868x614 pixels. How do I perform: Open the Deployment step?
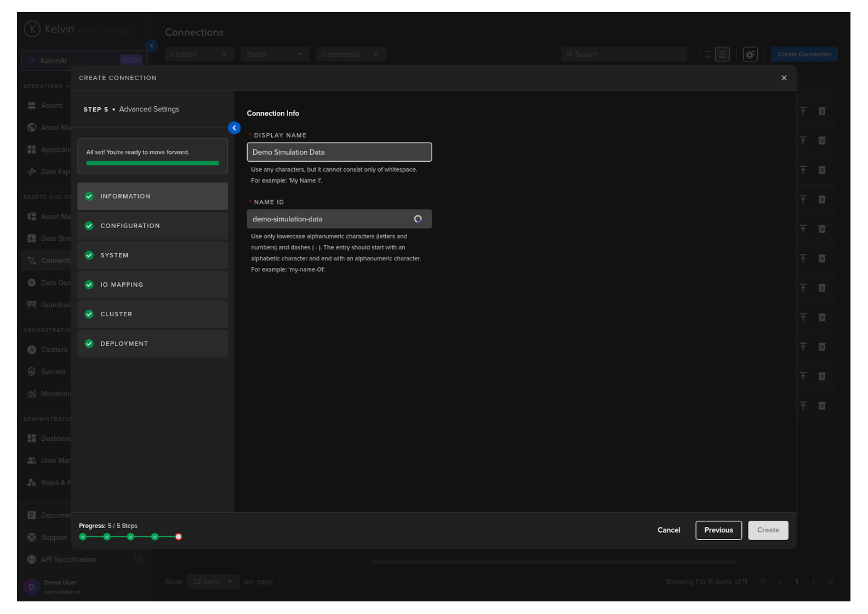pyautogui.click(x=152, y=344)
